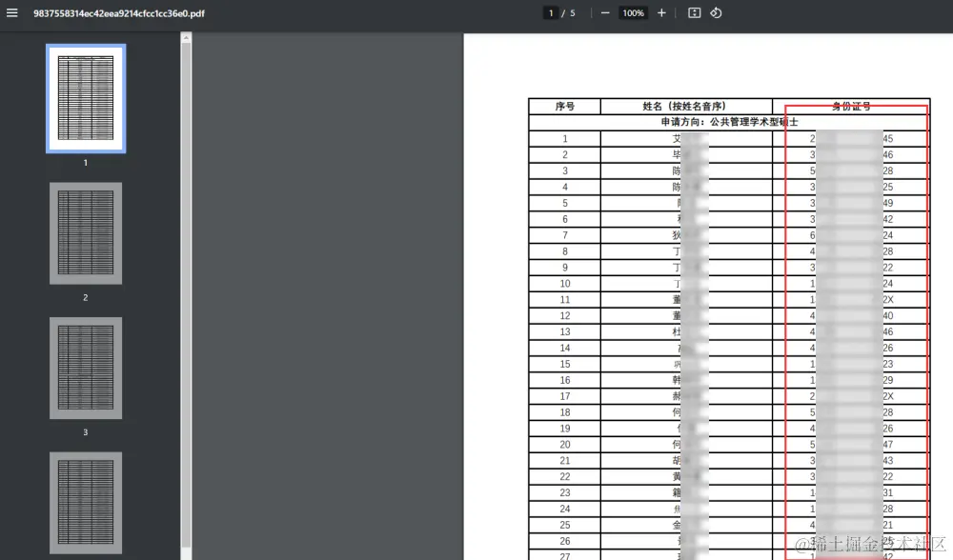Edit the current page number field
This screenshot has height=560, width=953.
pyautogui.click(x=551, y=12)
